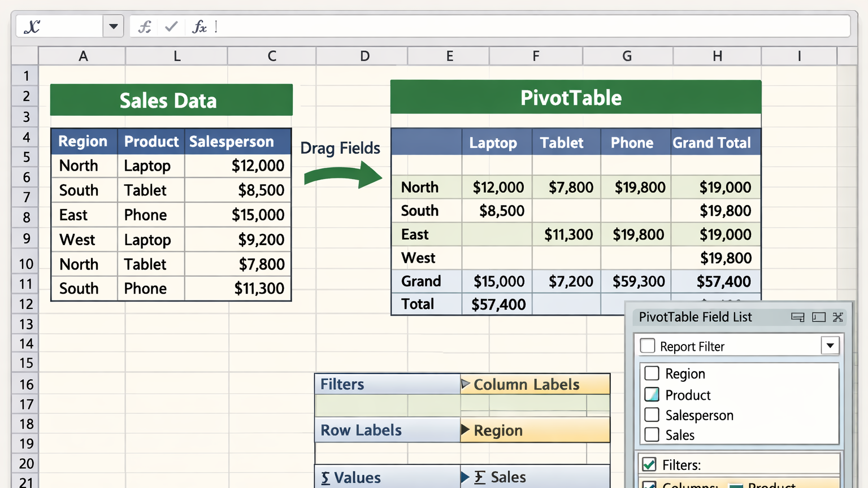The height and width of the screenshot is (488, 868).
Task: Click the Σ icon next to Values label
Action: pos(325,478)
